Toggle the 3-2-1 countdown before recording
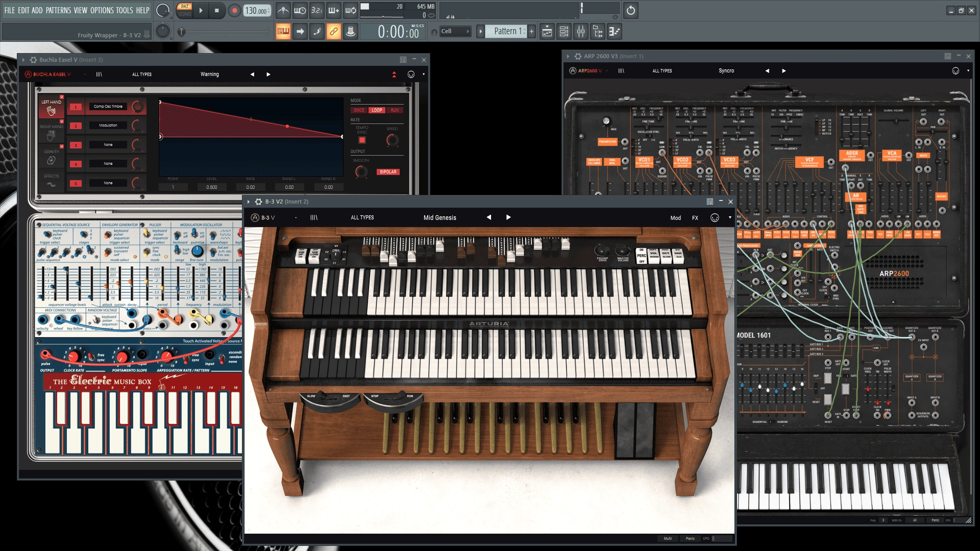 coord(317,10)
